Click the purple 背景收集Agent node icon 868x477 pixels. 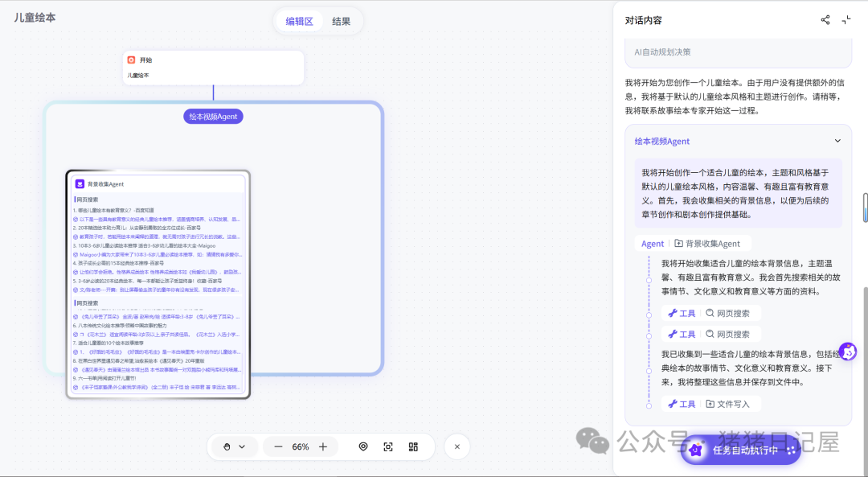point(79,183)
